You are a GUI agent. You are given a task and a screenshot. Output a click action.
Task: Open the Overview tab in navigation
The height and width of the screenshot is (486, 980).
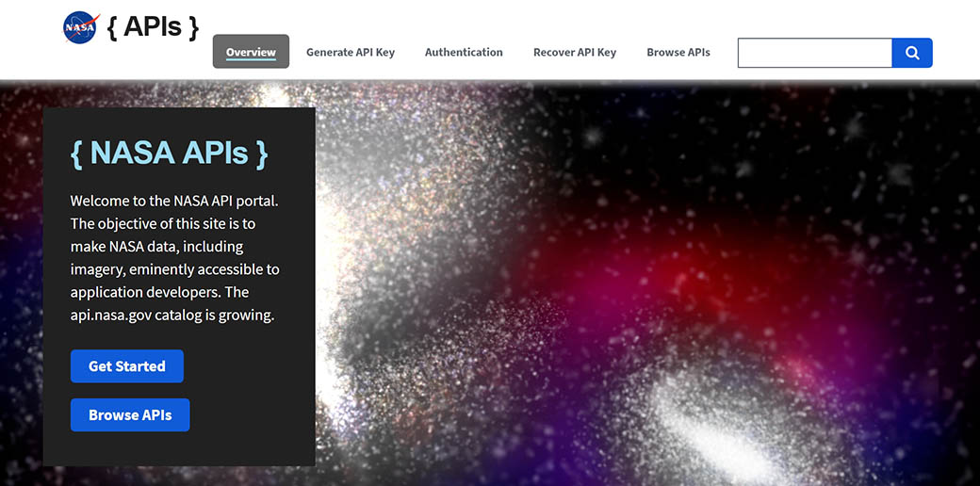251,52
